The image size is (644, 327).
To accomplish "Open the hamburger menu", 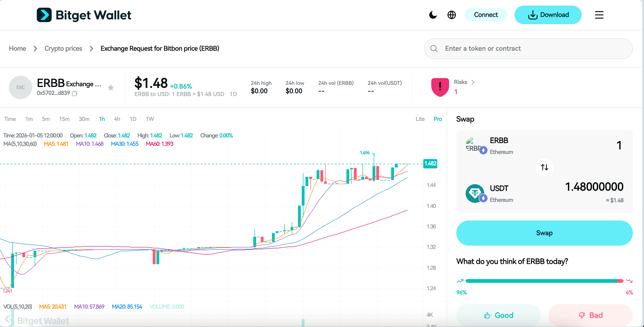I will pyautogui.click(x=599, y=15).
